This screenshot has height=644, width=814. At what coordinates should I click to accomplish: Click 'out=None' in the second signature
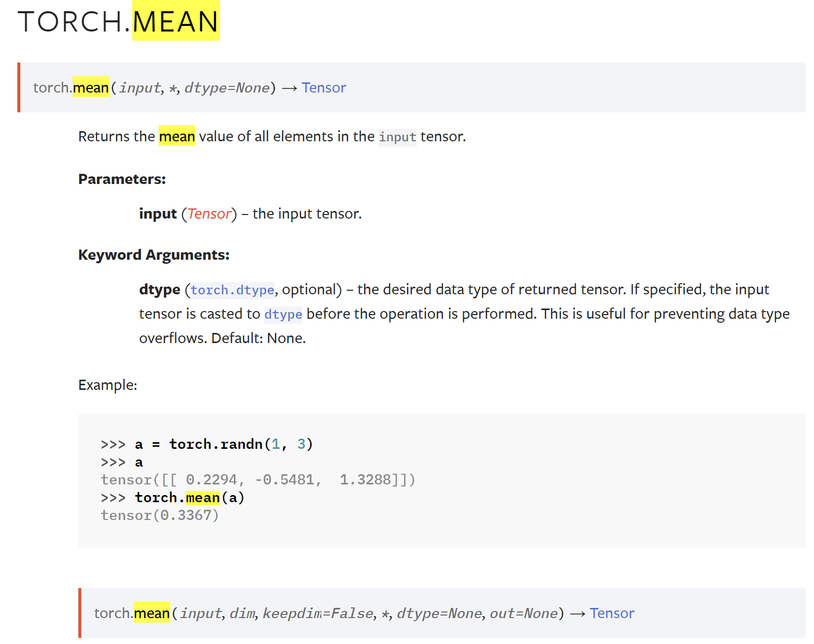coord(524,613)
